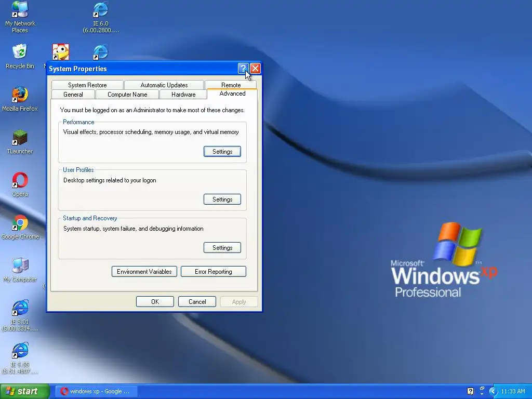
Task: Click 'Desktop settings related to your logon' text
Action: pyautogui.click(x=110, y=180)
